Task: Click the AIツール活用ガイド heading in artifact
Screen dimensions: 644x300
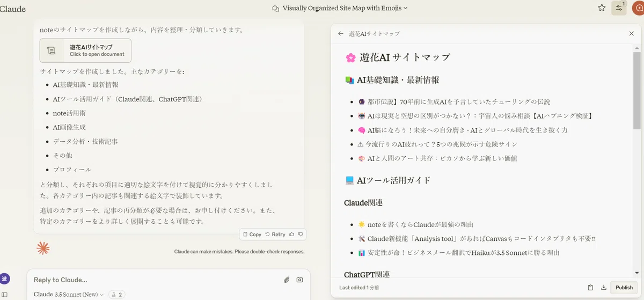Action: (394, 180)
